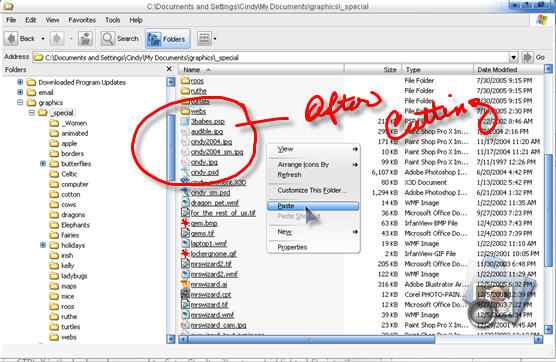Collapse the _special folder node
The image size is (556, 362).
click(x=32, y=113)
